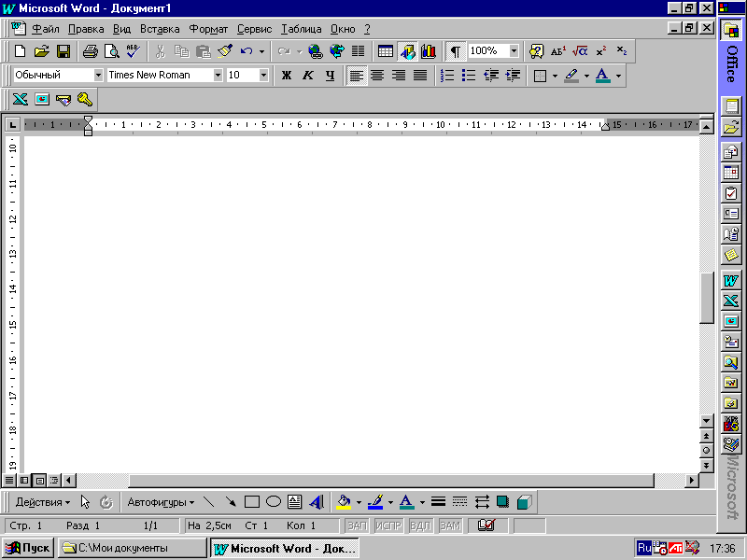This screenshot has height=560, width=747.
Task: Insert a text box from the drawing toolbar
Action: [x=295, y=502]
